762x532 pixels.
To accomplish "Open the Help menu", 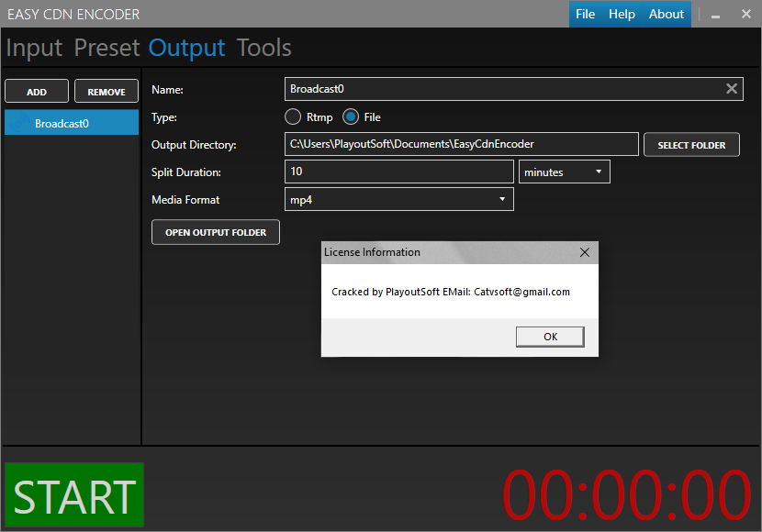I will 622,14.
